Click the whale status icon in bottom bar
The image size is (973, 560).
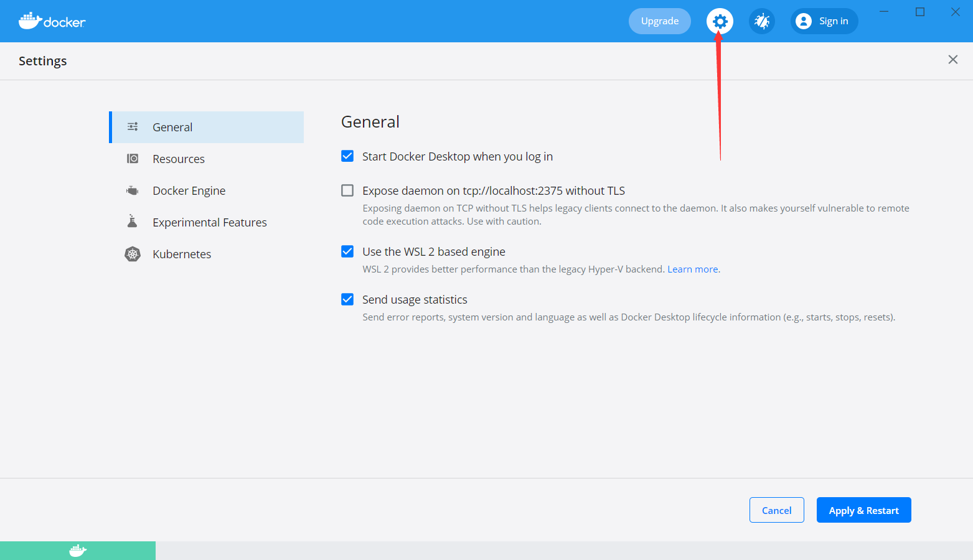click(78, 551)
